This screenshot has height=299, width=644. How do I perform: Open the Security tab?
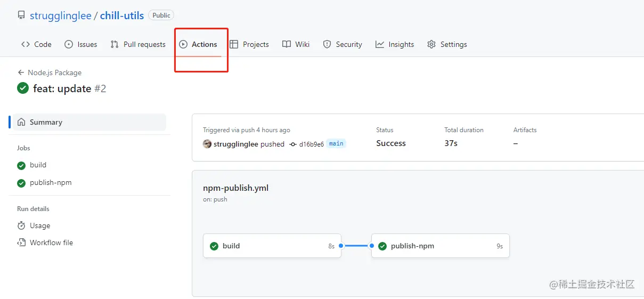tap(343, 44)
